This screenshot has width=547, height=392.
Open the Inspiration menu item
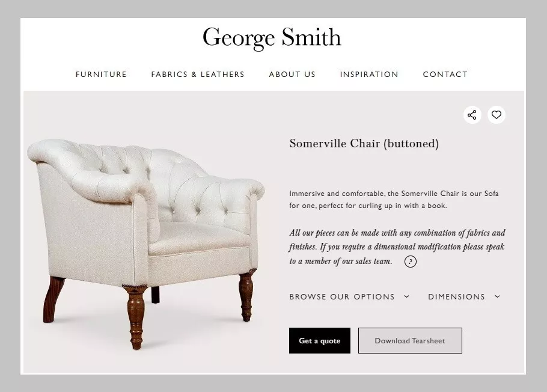(x=369, y=75)
